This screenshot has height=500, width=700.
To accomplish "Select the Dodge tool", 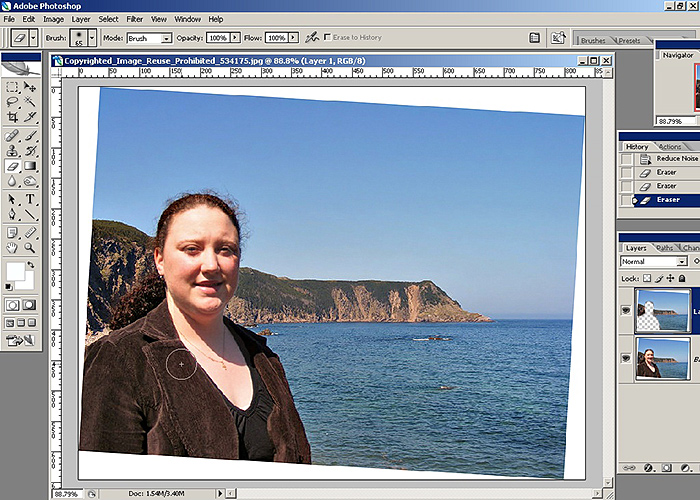I will tap(30, 181).
